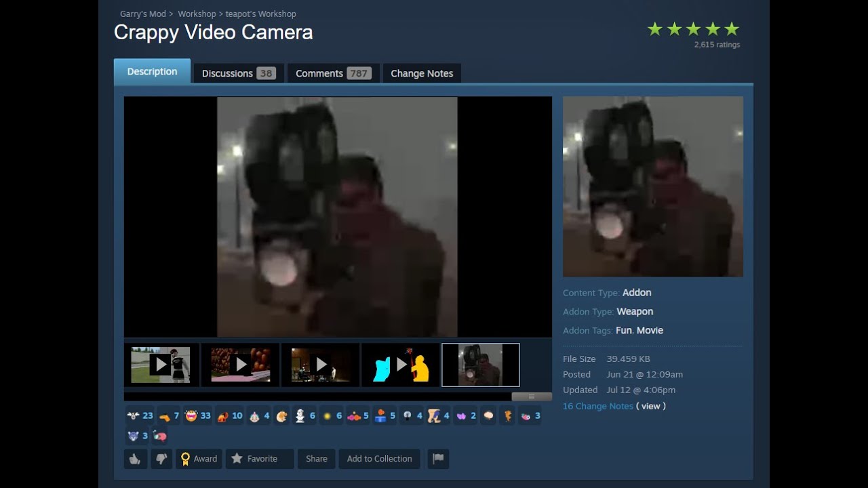Click the Updated date Jul 12 @ 4:06pm

pos(641,390)
